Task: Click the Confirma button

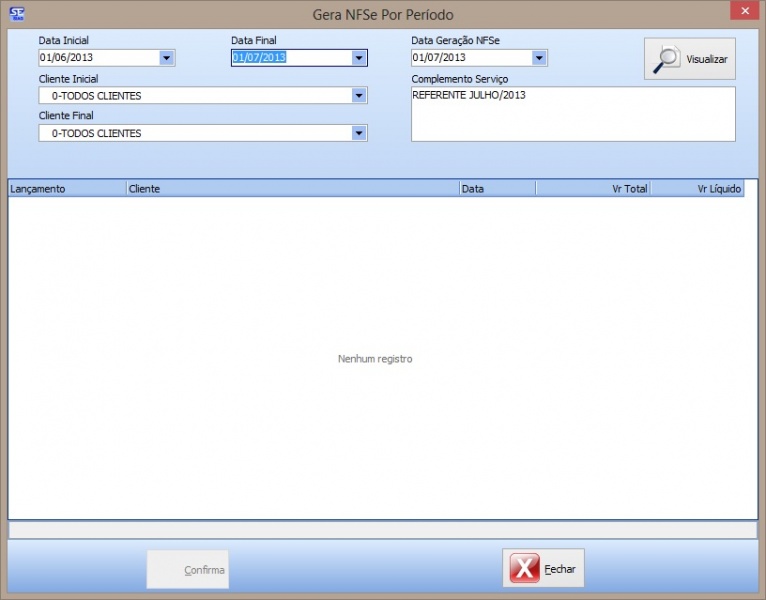Action: point(188,570)
